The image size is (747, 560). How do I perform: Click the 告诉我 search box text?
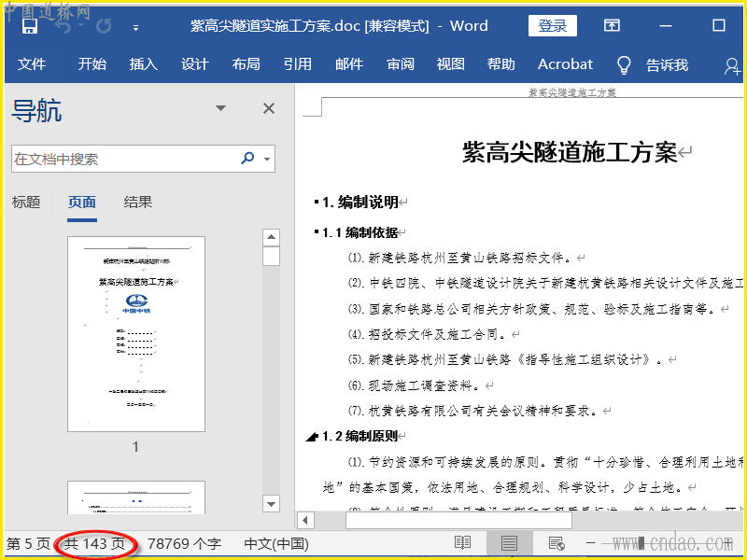667,64
